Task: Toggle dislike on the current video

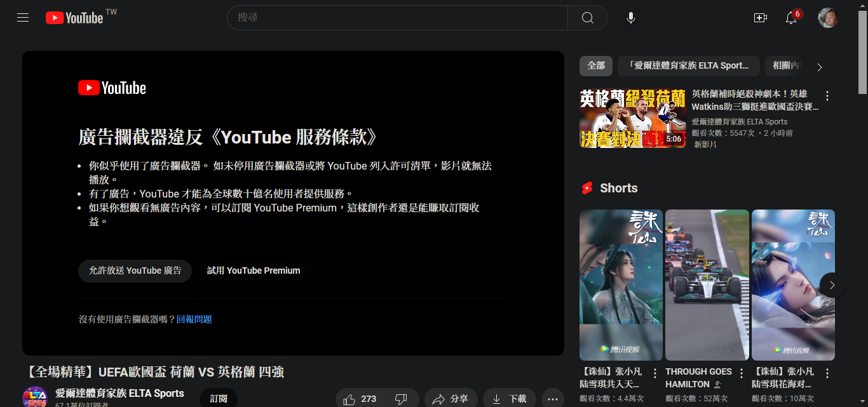Action: point(402,399)
